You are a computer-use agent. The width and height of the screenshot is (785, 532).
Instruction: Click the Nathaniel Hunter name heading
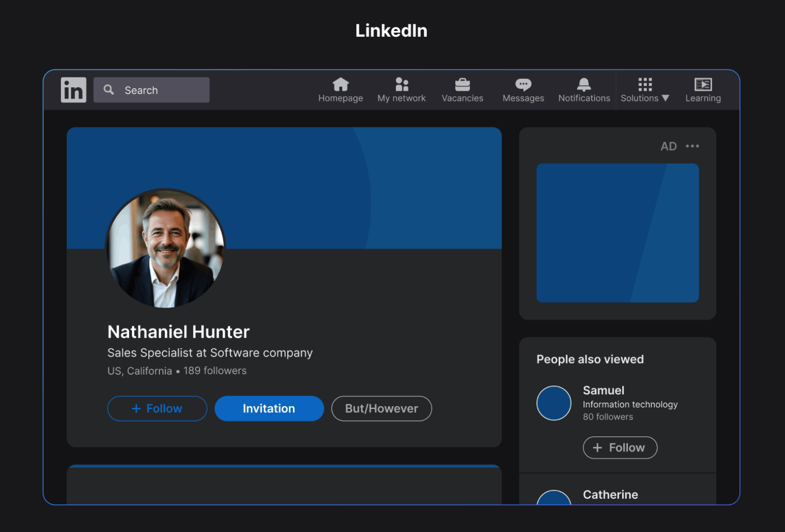pyautogui.click(x=178, y=332)
